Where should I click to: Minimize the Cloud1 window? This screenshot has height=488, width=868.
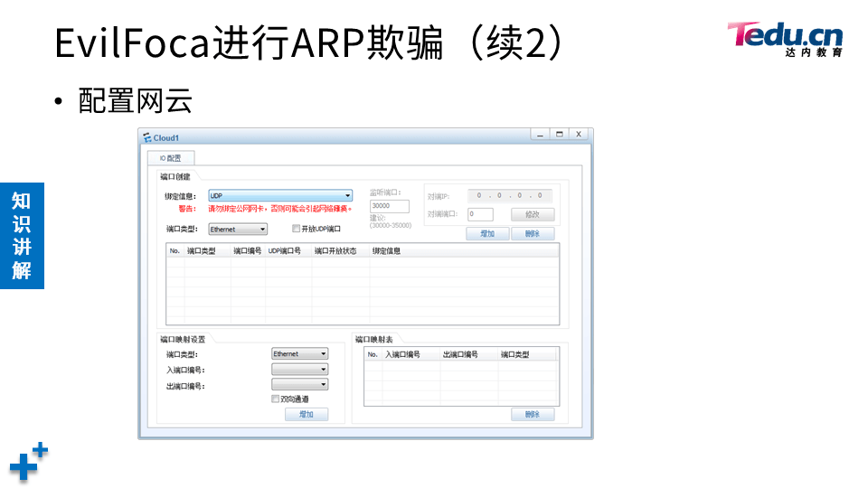[541, 135]
